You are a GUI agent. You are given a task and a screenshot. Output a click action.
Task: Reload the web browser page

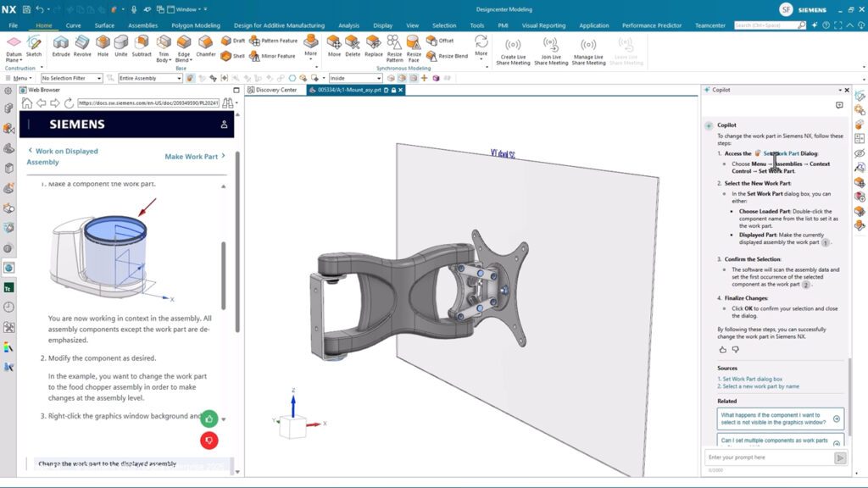point(69,103)
